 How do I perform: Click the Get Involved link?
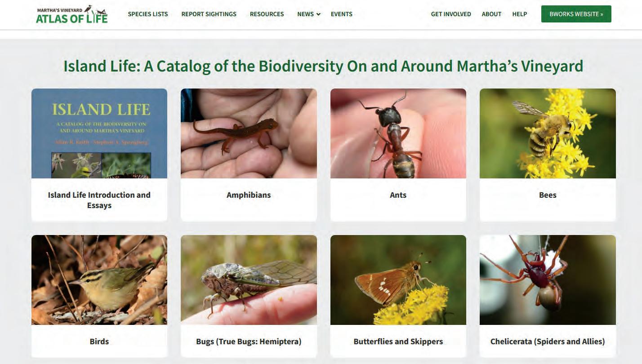click(x=451, y=14)
